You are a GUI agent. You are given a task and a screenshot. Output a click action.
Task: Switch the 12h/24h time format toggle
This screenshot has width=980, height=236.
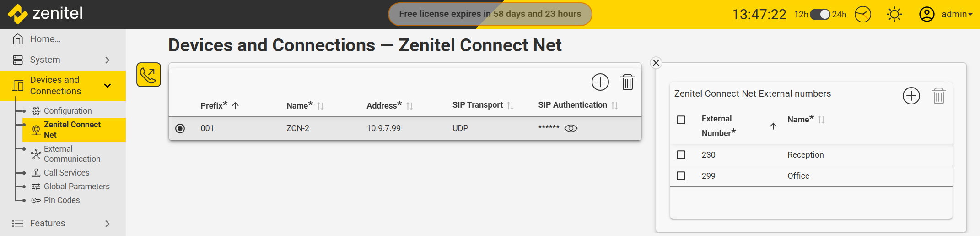coord(820,14)
